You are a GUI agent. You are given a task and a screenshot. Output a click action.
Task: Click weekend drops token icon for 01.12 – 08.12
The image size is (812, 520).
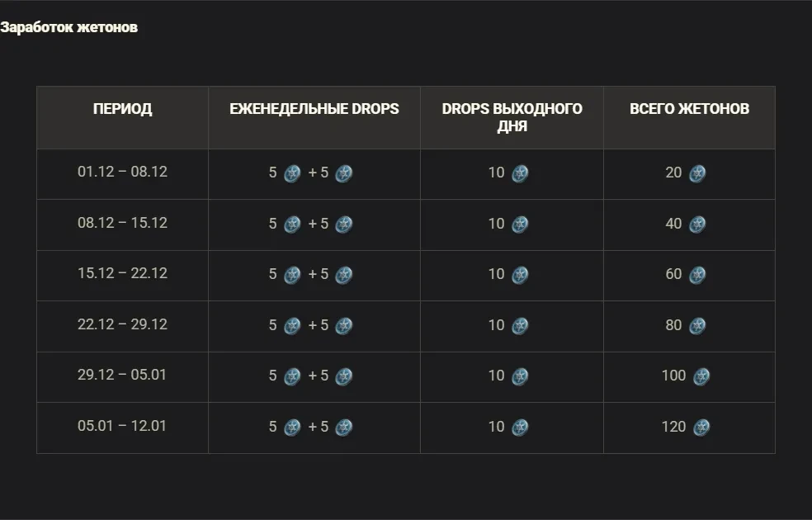coord(520,173)
